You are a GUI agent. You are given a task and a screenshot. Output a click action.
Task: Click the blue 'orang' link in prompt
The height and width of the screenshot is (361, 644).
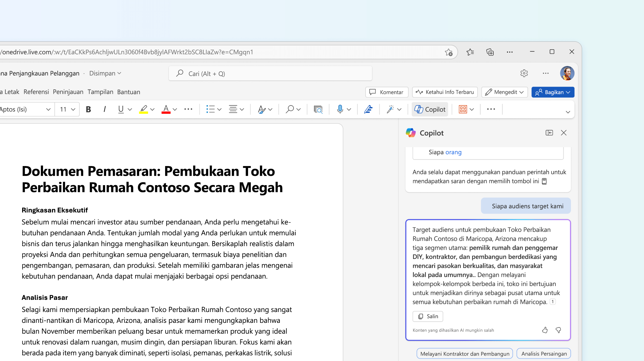coord(453,152)
